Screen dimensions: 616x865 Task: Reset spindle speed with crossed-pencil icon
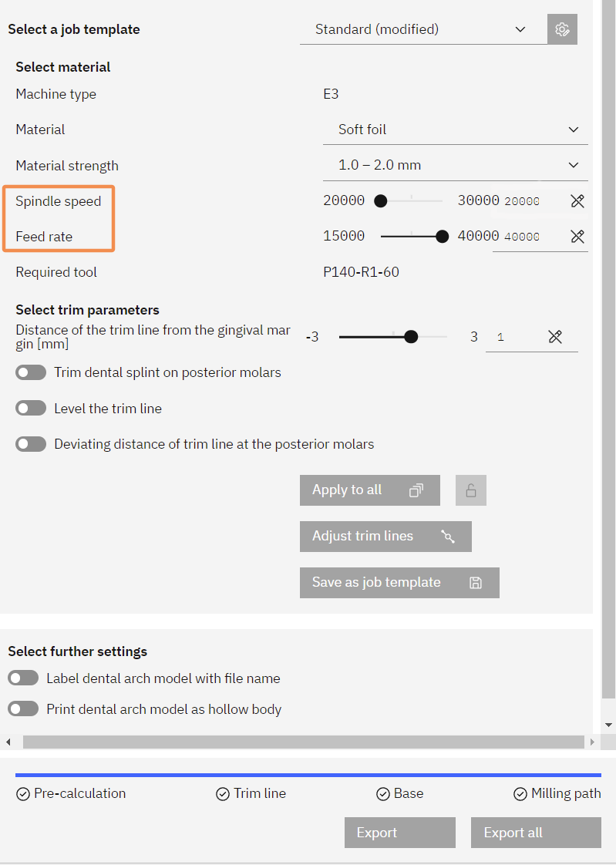(577, 200)
